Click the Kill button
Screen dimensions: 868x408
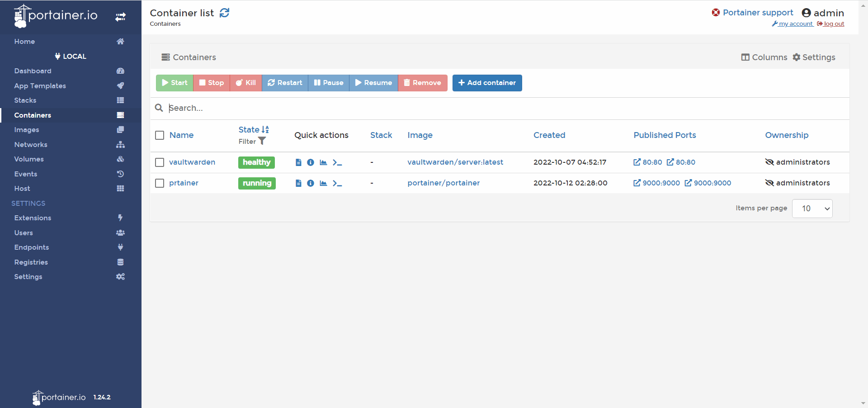[246, 83]
